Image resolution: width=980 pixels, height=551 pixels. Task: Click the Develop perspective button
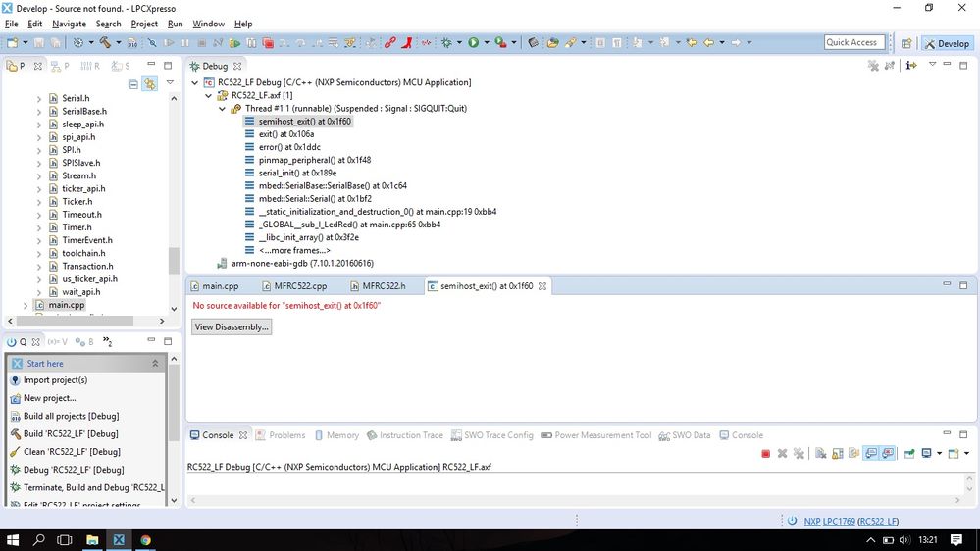[x=947, y=43]
